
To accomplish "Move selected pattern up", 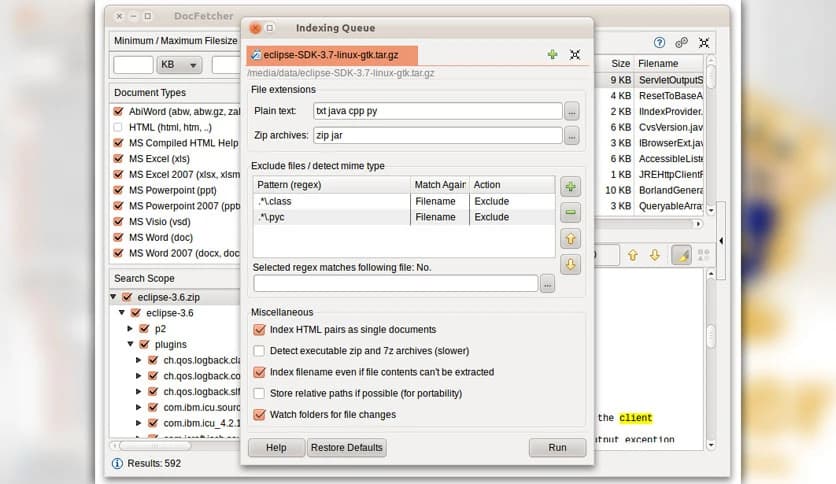I will point(570,239).
